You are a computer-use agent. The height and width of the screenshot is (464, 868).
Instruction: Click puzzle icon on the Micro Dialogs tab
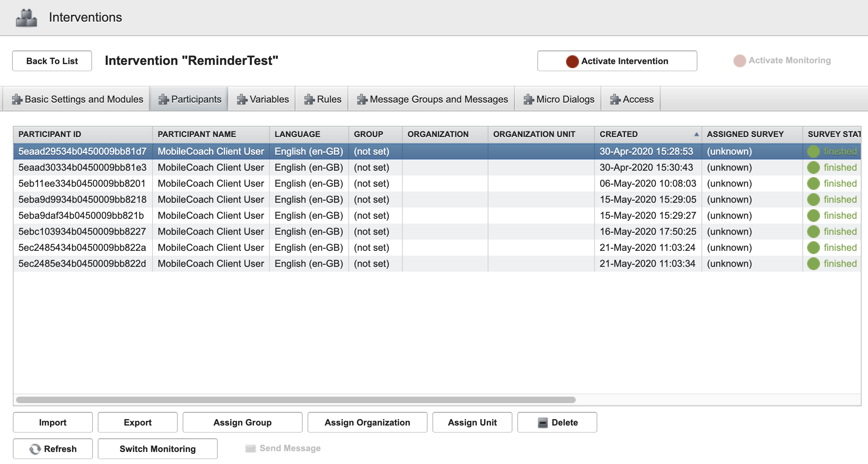(528, 99)
